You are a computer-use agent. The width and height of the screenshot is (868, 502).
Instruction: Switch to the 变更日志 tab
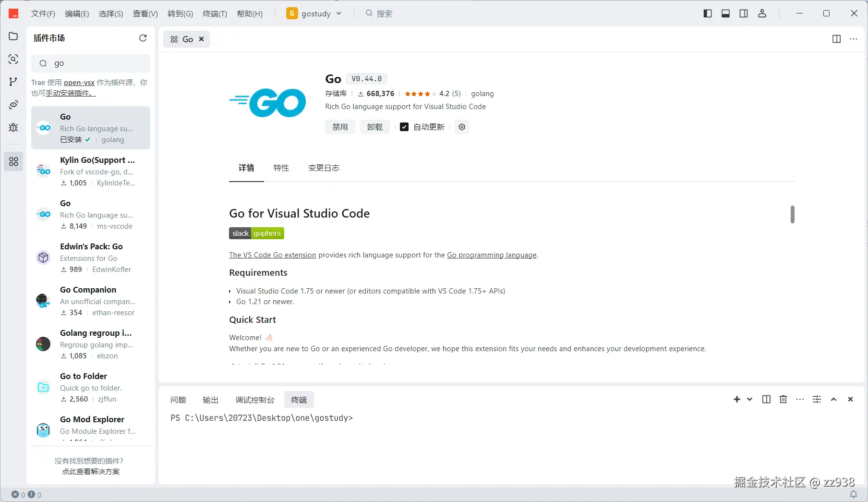[324, 168]
